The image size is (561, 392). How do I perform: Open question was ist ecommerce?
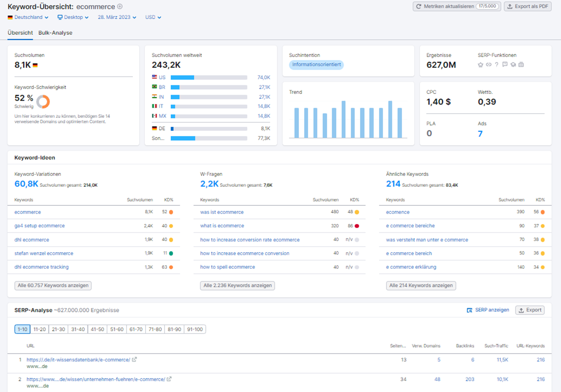(x=222, y=212)
